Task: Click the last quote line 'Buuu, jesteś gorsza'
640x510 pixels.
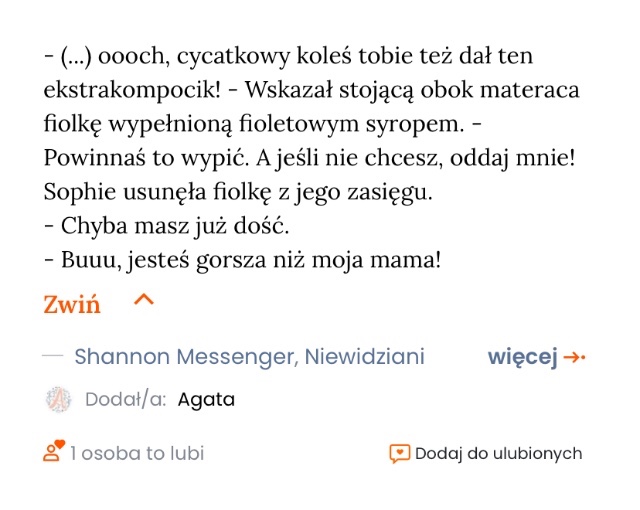Action: click(243, 261)
